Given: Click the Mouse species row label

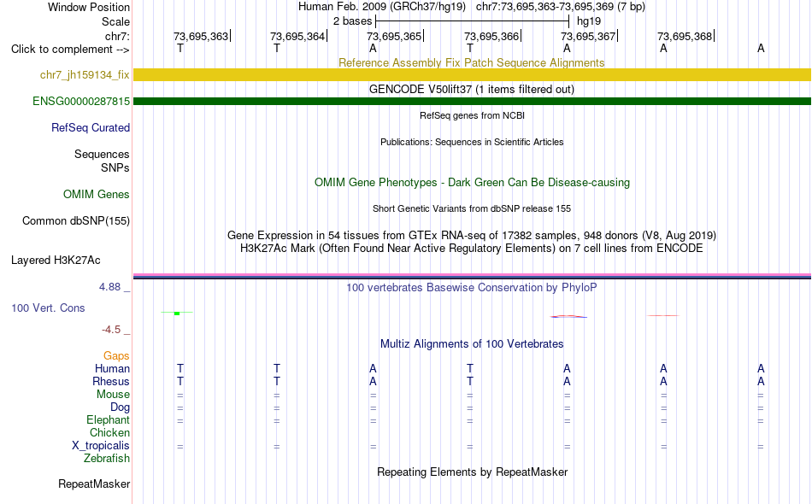Looking at the screenshot, I should [x=113, y=395].
